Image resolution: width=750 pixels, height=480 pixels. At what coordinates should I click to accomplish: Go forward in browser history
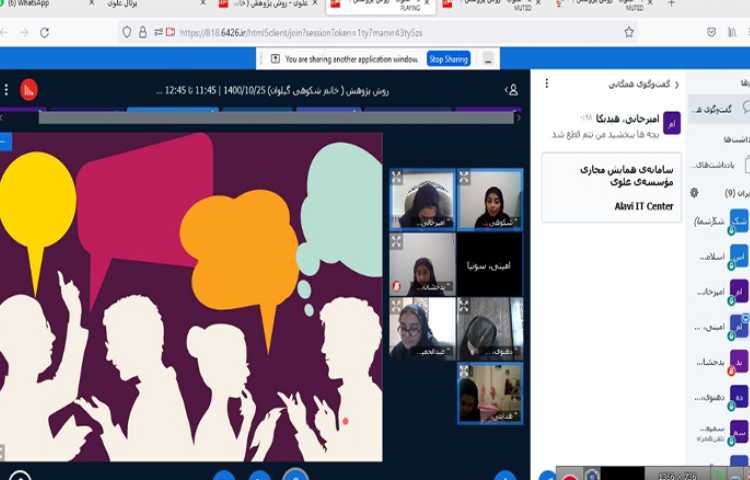pos(24,33)
